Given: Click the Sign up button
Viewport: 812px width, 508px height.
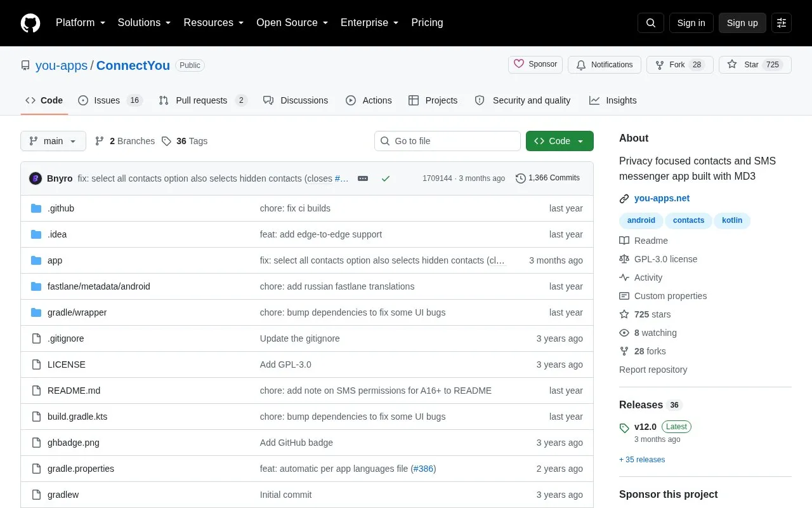Looking at the screenshot, I should click(x=742, y=23).
